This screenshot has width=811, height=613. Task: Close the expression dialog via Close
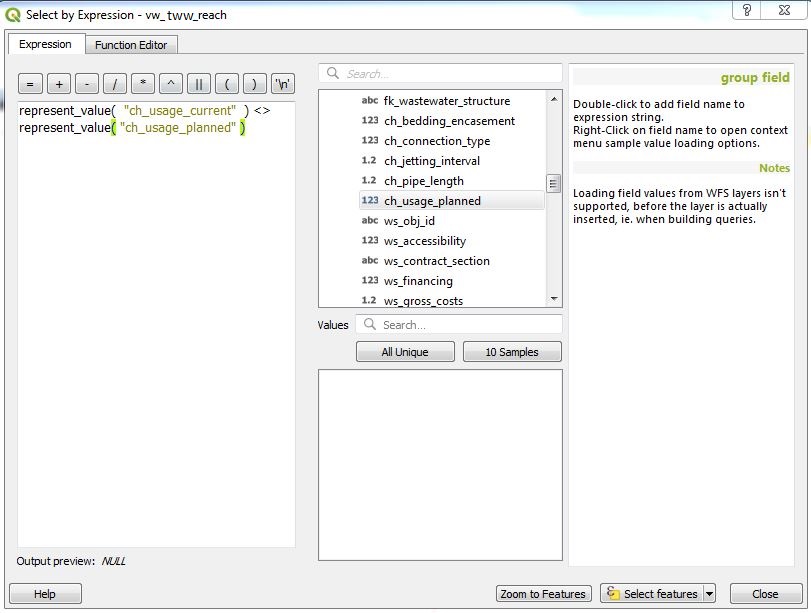click(x=765, y=594)
